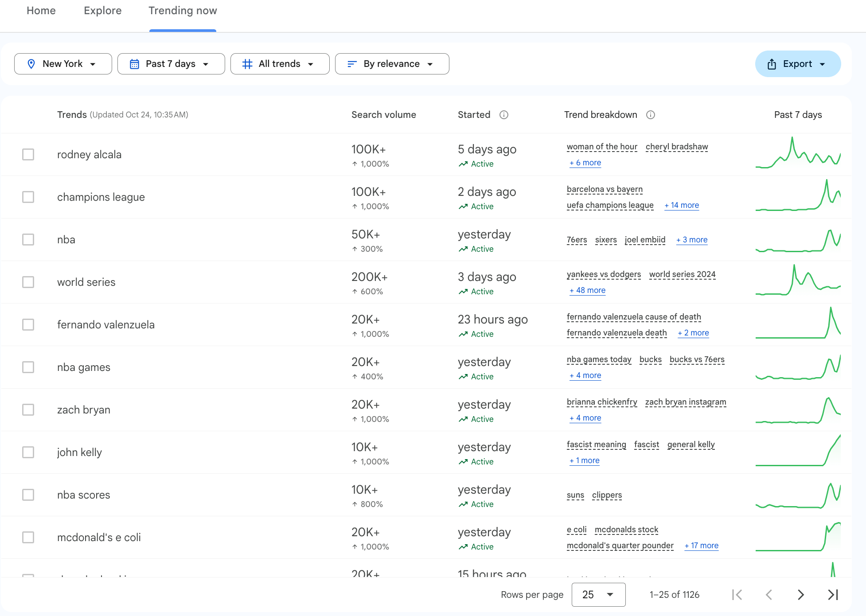
Task: Expand '+ 6 more' for rodney alcala
Action: point(585,163)
